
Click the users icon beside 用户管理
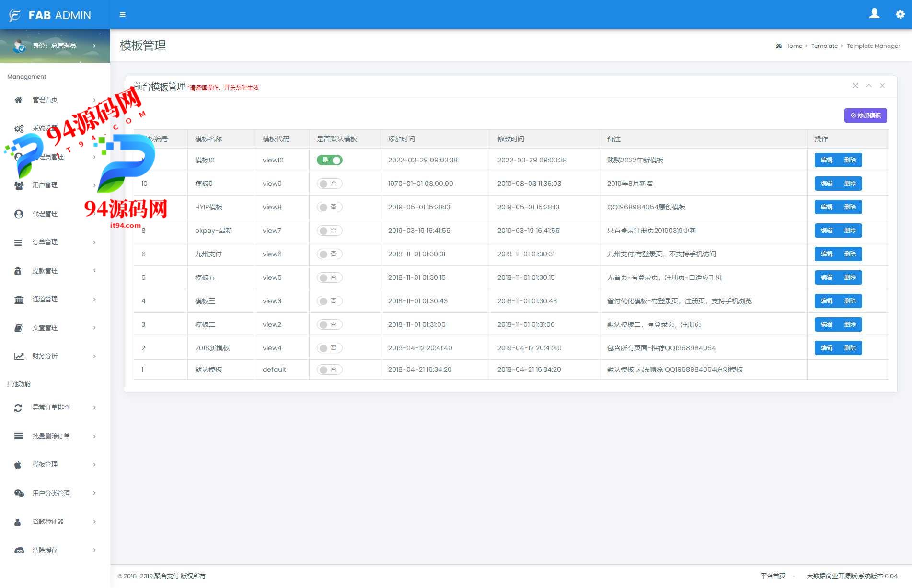coord(19,185)
